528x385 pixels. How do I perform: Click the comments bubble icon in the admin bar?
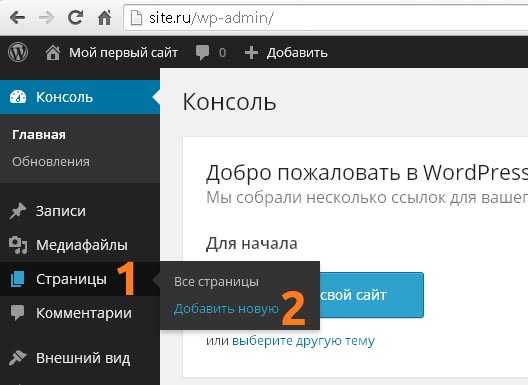tap(202, 53)
